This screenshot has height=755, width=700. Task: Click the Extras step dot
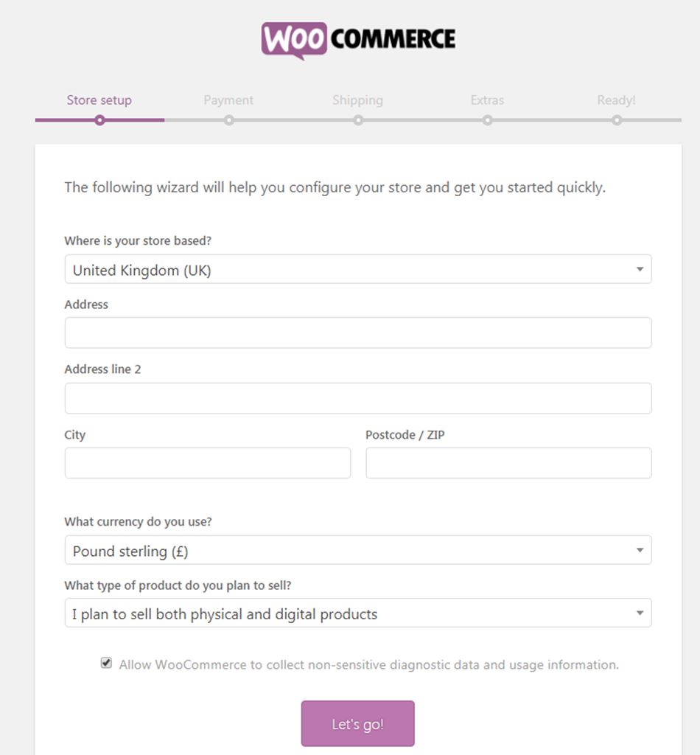tap(488, 120)
